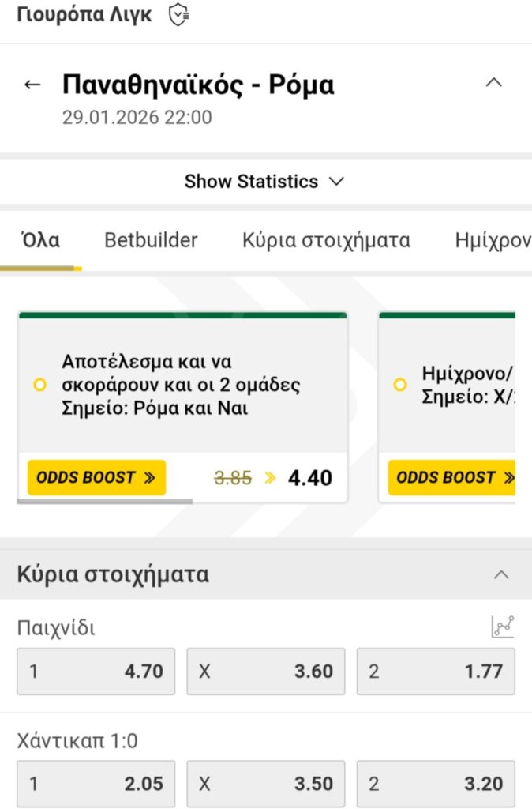Switch to the Betbuilder tab
The height and width of the screenshot is (809, 532).
tap(150, 240)
